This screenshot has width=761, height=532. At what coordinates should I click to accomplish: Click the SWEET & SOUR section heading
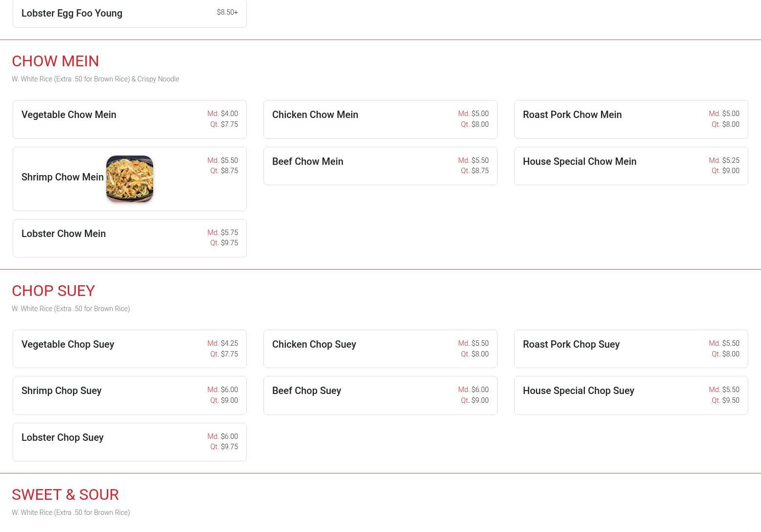[x=65, y=495]
